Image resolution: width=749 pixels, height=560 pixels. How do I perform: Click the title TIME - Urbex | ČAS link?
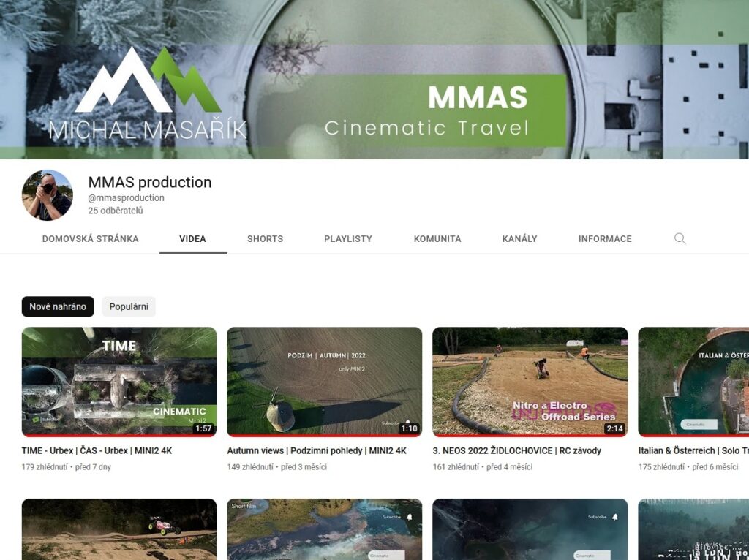97,450
